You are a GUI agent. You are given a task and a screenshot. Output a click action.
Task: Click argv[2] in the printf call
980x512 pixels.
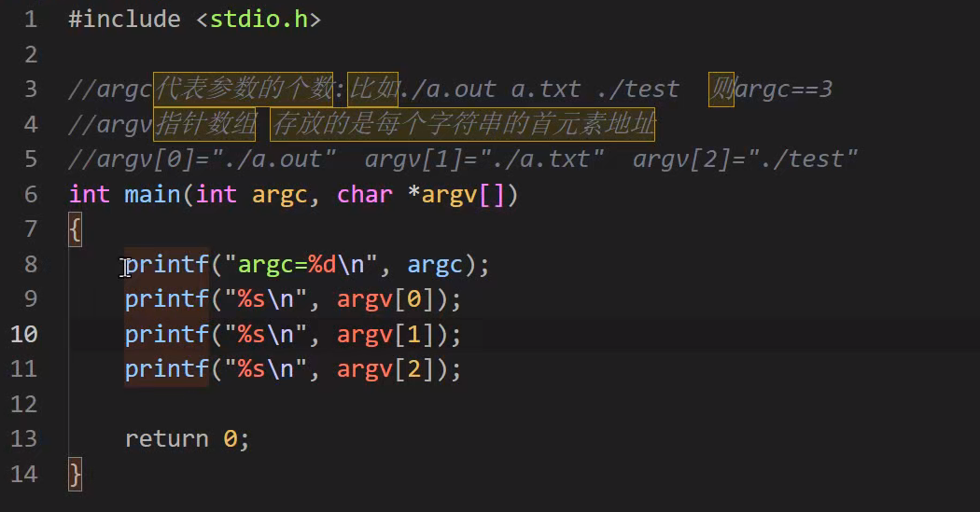(385, 369)
